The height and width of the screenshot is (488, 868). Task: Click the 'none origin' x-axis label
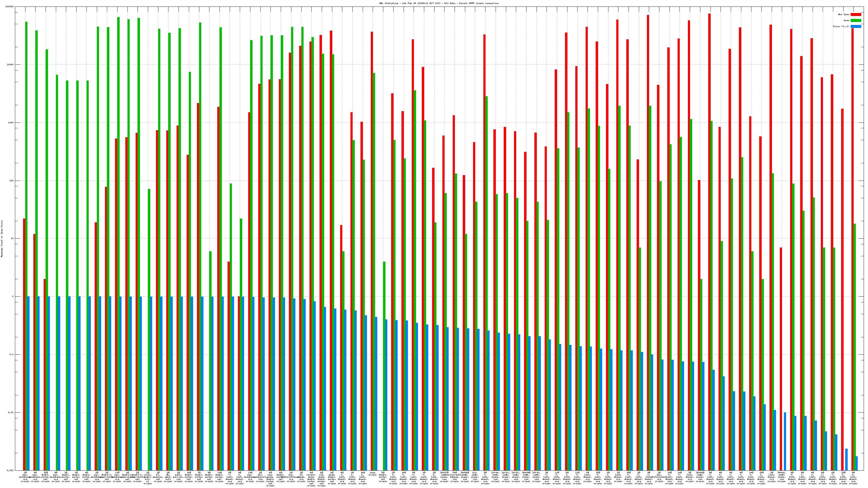(372, 474)
